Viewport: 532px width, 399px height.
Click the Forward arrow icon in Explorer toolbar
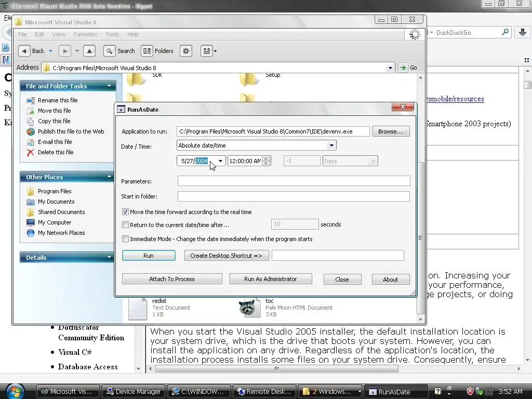pos(65,51)
